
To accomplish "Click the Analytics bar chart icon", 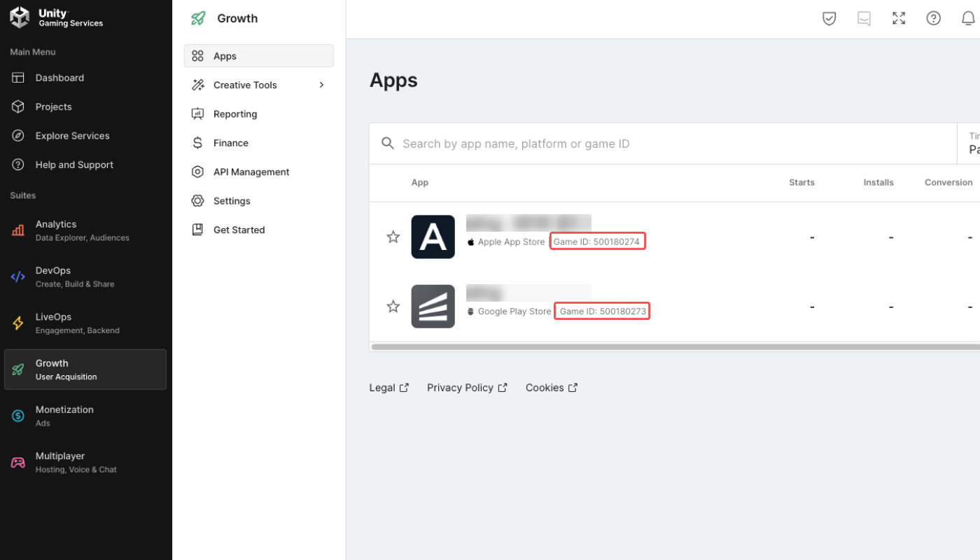I will coord(18,230).
